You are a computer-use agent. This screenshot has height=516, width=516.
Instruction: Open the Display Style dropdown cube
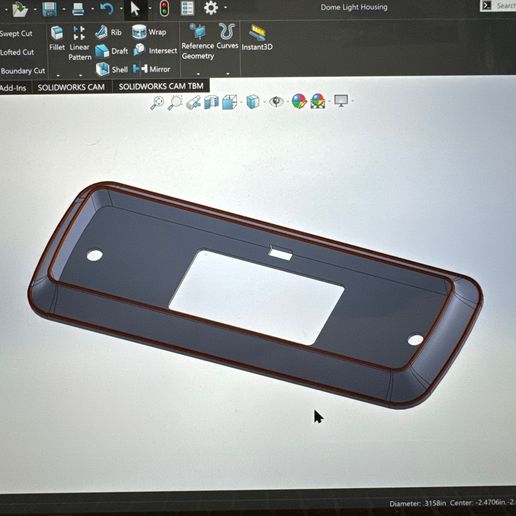click(x=252, y=101)
